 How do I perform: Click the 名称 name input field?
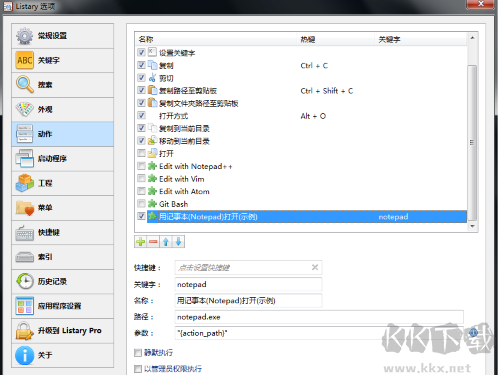point(248,301)
